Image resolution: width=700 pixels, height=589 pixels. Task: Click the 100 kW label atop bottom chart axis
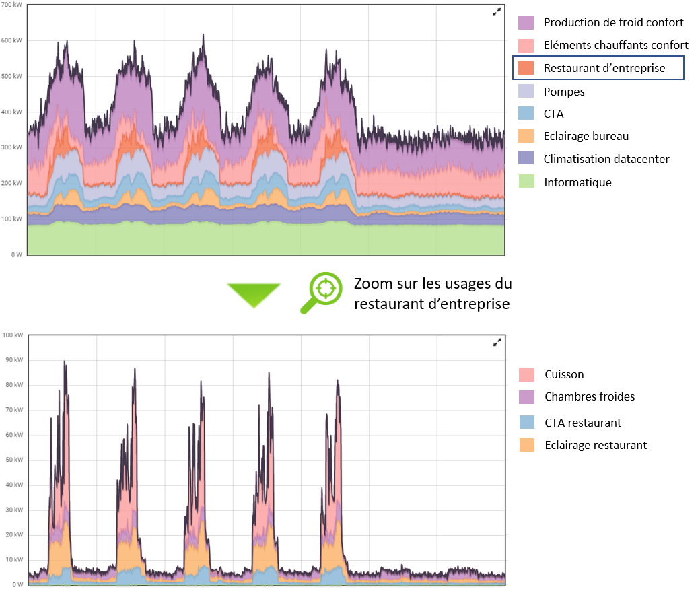click(13, 335)
